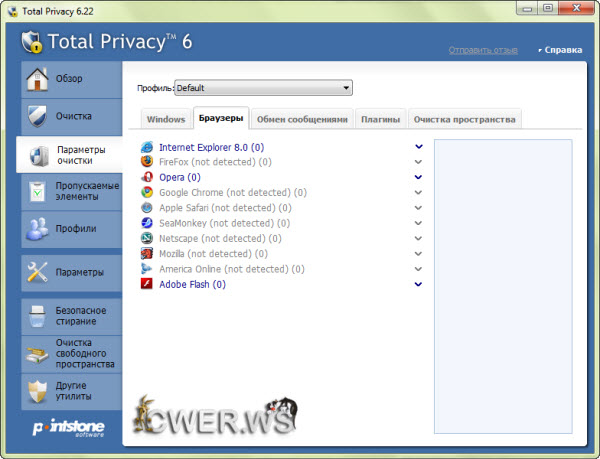Expand the Adobe Flash options chevron

(x=419, y=285)
